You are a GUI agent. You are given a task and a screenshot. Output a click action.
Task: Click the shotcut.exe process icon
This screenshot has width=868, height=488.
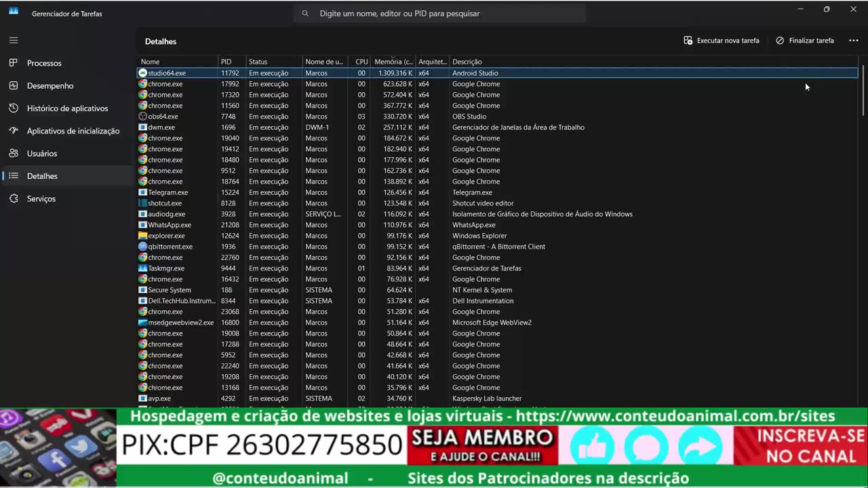pos(142,203)
